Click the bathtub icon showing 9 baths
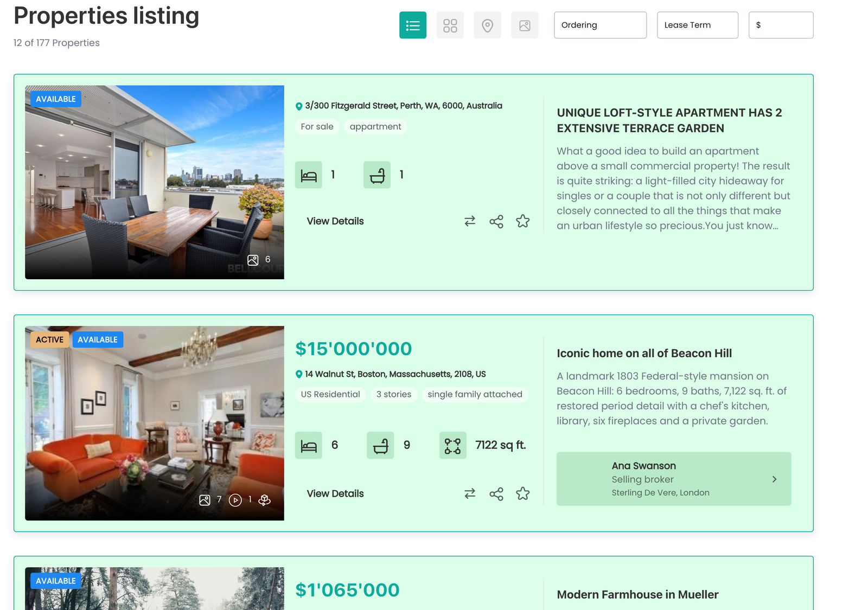Screen dimensions: 868x610 coord(380,445)
